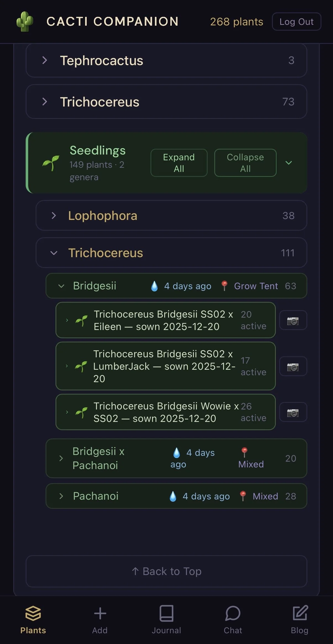This screenshot has height=644, width=333.
Task: Click Back to Top
Action: pos(166,571)
